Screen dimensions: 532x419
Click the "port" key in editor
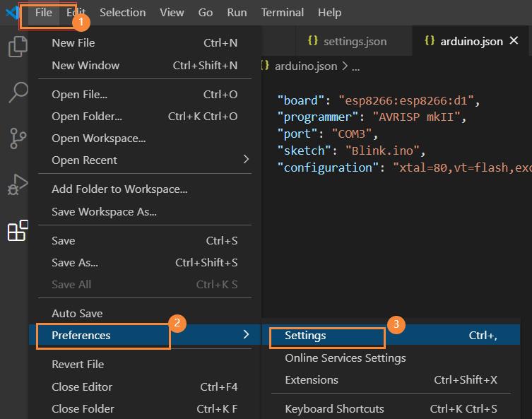297,134
